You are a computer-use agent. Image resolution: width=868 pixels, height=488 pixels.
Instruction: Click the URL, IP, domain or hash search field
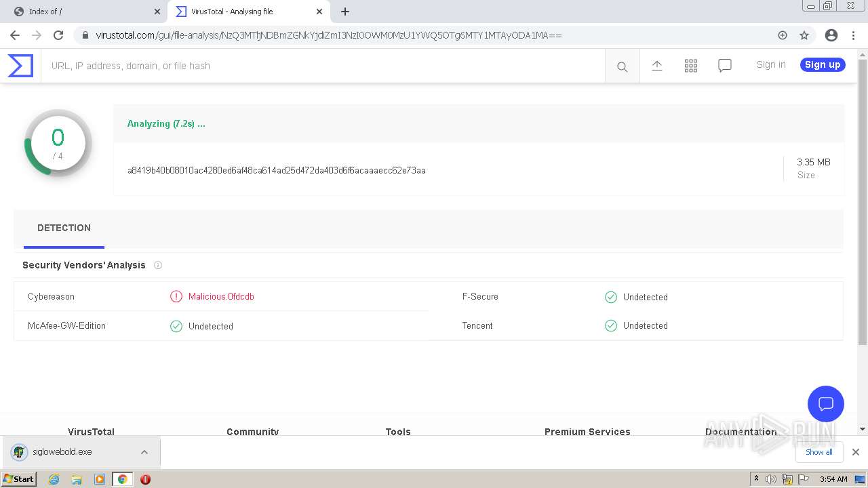(x=323, y=66)
